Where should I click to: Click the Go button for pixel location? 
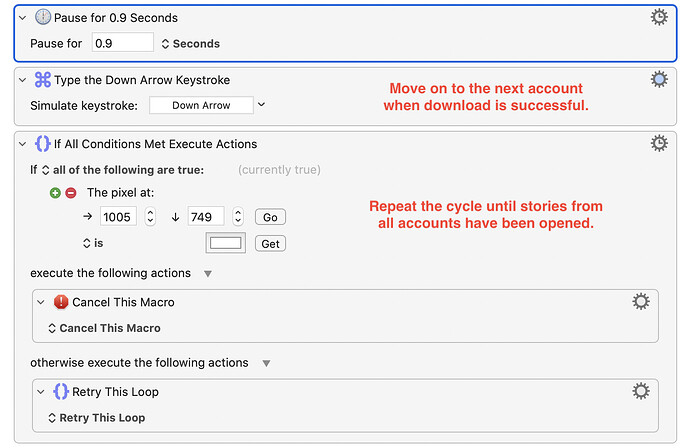pyautogui.click(x=270, y=217)
